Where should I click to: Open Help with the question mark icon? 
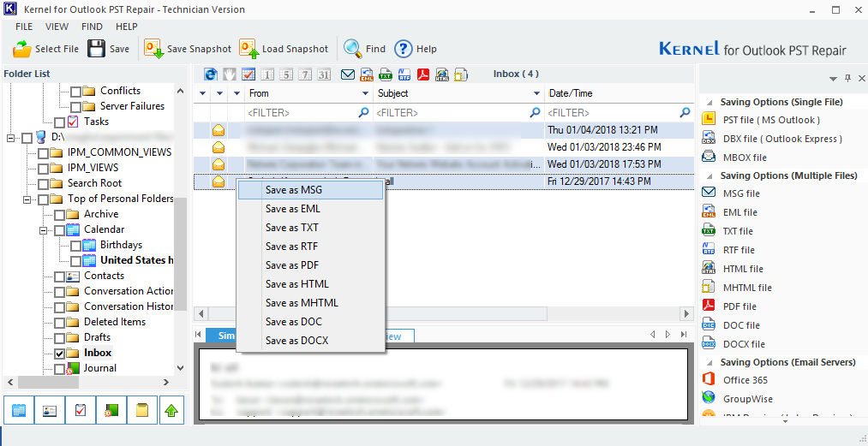[416, 49]
